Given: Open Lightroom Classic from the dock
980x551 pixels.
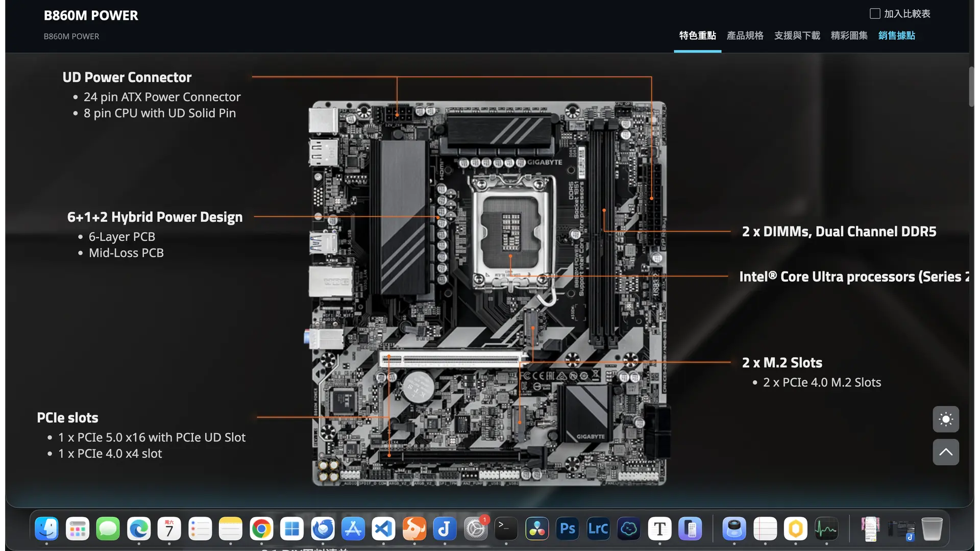Looking at the screenshot, I should tap(598, 529).
